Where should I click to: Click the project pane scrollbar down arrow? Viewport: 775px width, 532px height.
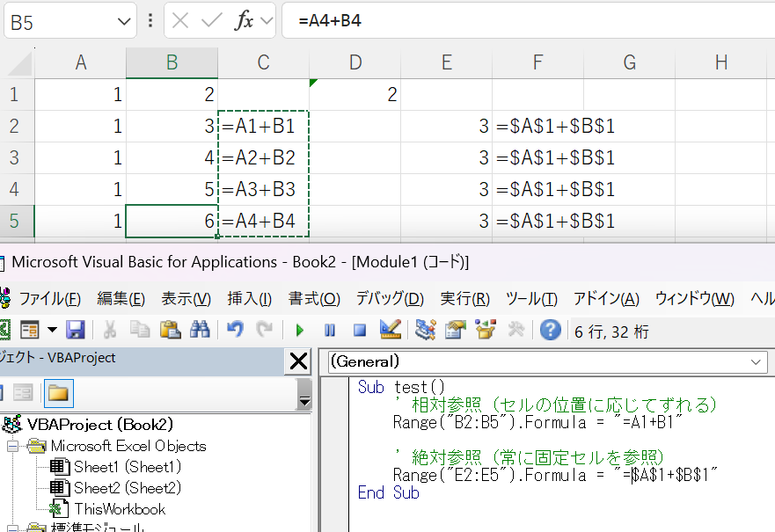coord(305,402)
